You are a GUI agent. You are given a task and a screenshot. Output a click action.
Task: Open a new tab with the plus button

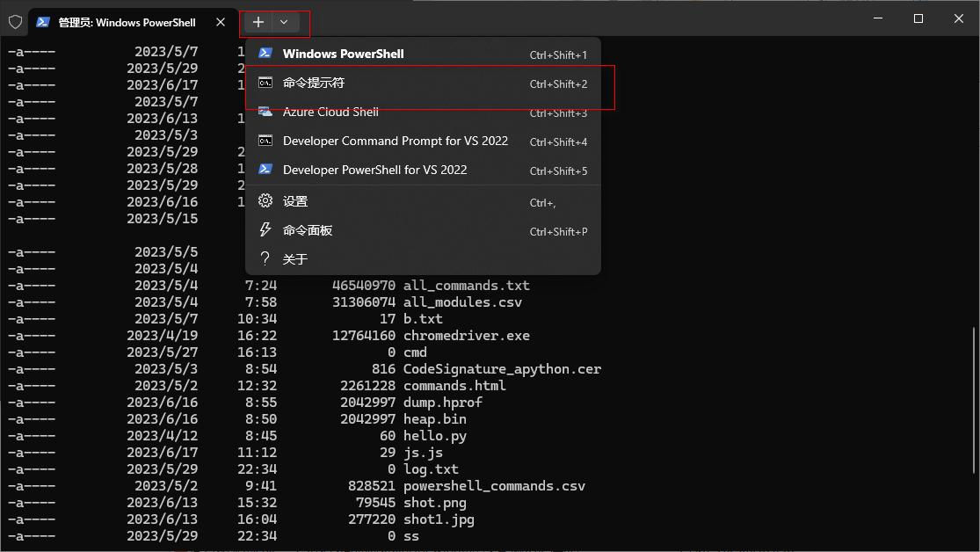(x=258, y=22)
